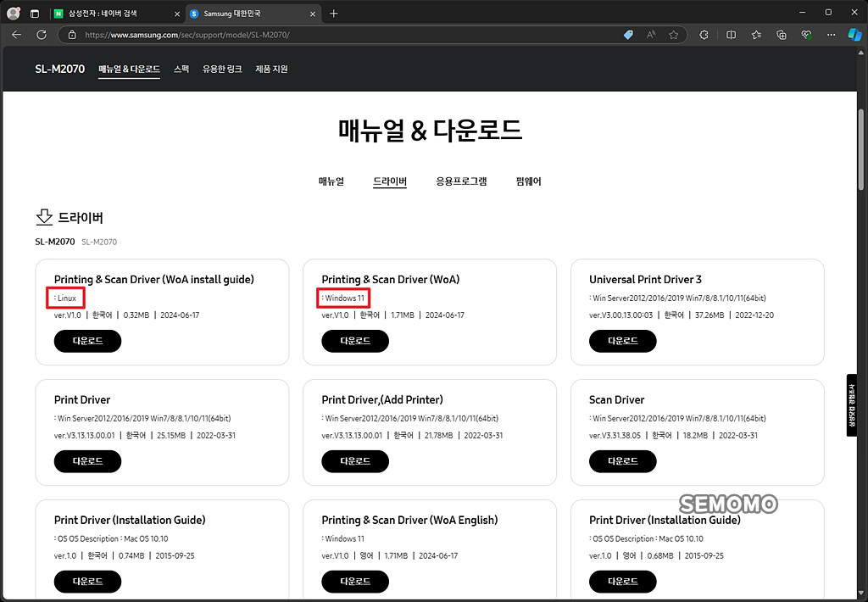868x602 pixels.
Task: Download Print Driver,(Add Printer)
Action: [x=355, y=461]
